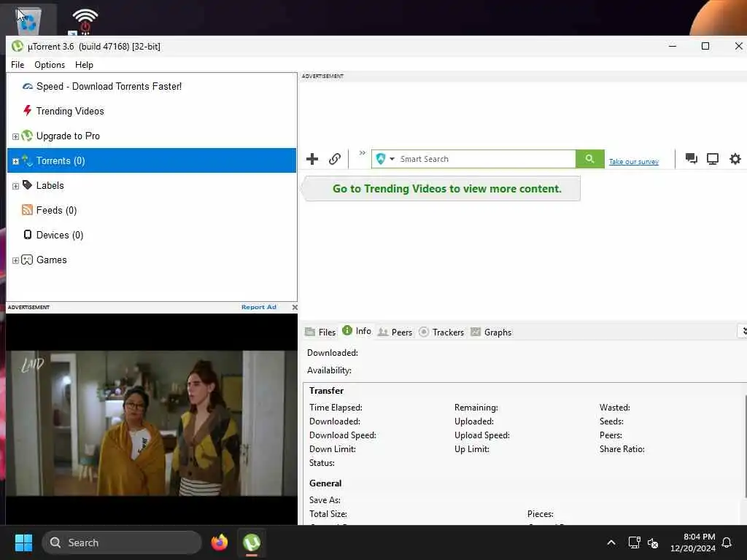Click the Wi-Fi desktop shortcut icon

[85, 21]
